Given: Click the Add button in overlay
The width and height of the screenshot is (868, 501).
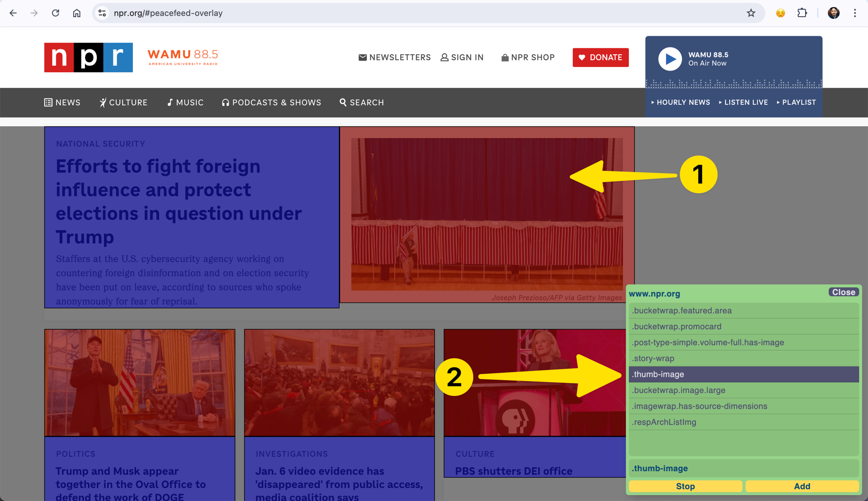Looking at the screenshot, I should (x=802, y=486).
